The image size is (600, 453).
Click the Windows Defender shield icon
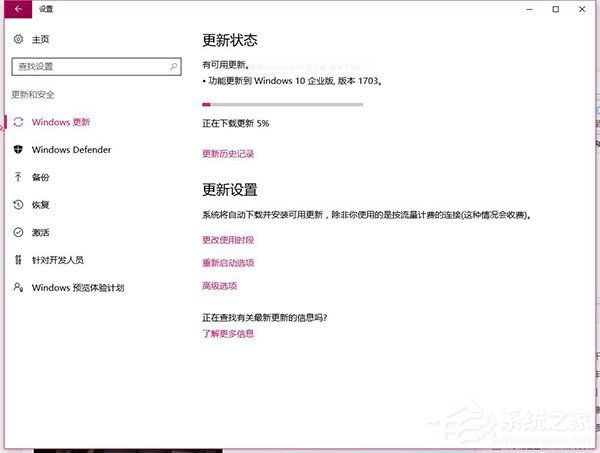click(x=18, y=150)
